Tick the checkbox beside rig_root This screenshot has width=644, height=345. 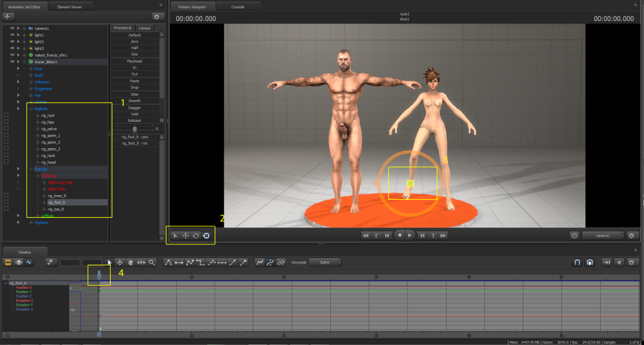(6, 115)
